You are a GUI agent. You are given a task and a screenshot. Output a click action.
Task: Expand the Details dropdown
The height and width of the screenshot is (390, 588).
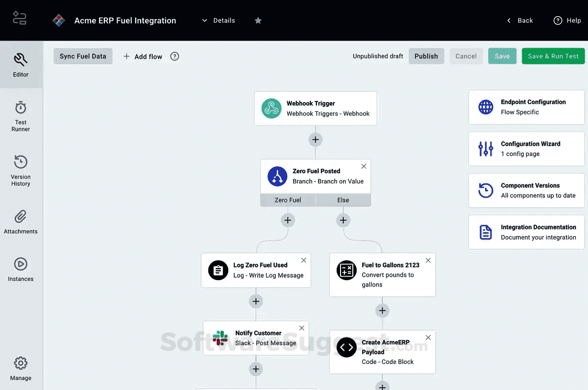(x=219, y=20)
